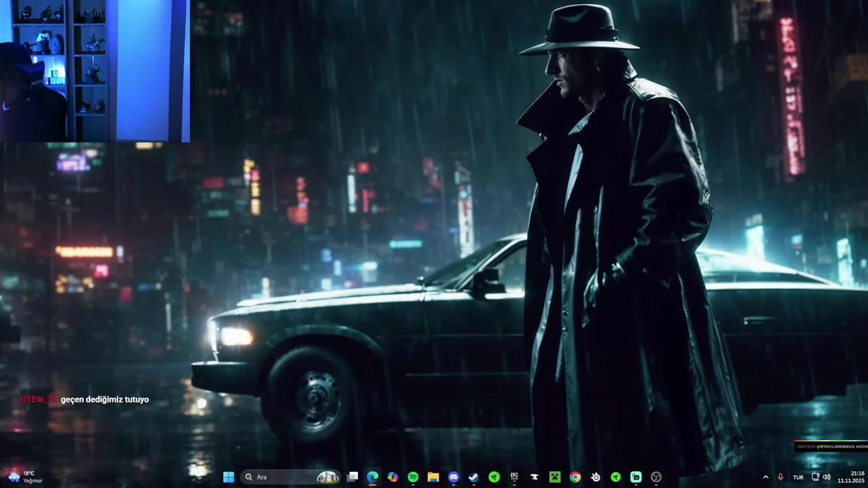
Task: Open SteelSeries app icon
Action: [x=595, y=477]
